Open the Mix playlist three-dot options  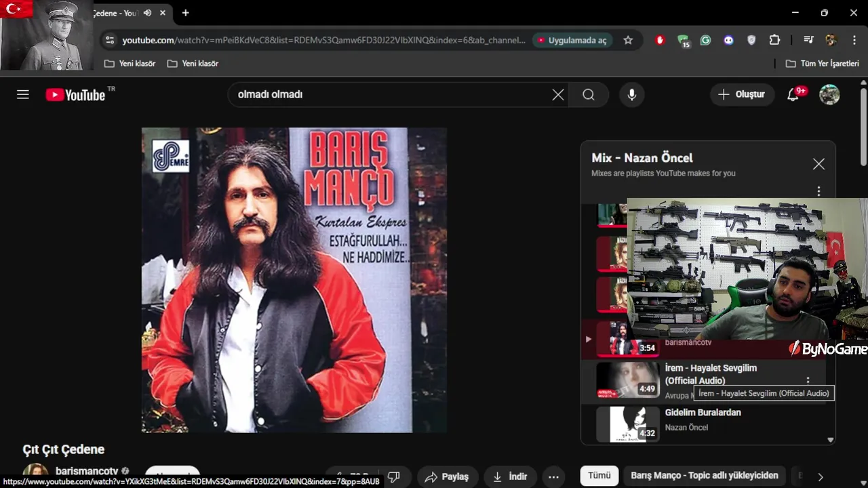click(x=818, y=191)
